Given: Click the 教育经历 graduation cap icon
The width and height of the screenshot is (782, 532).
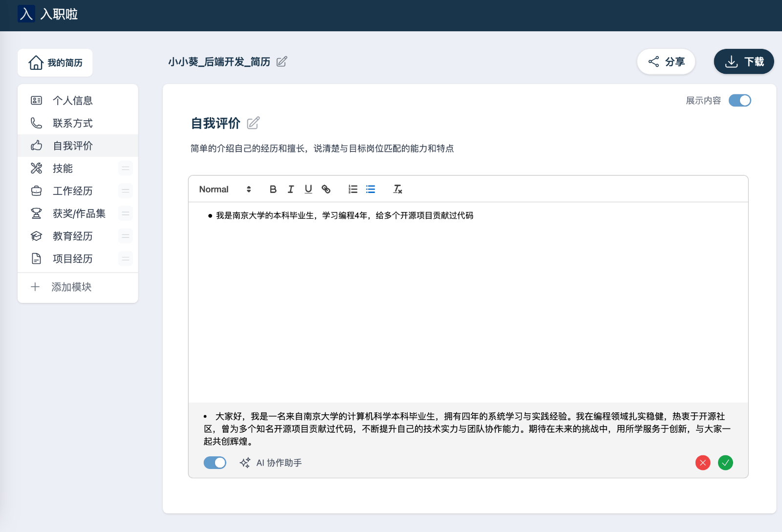Looking at the screenshot, I should point(36,236).
